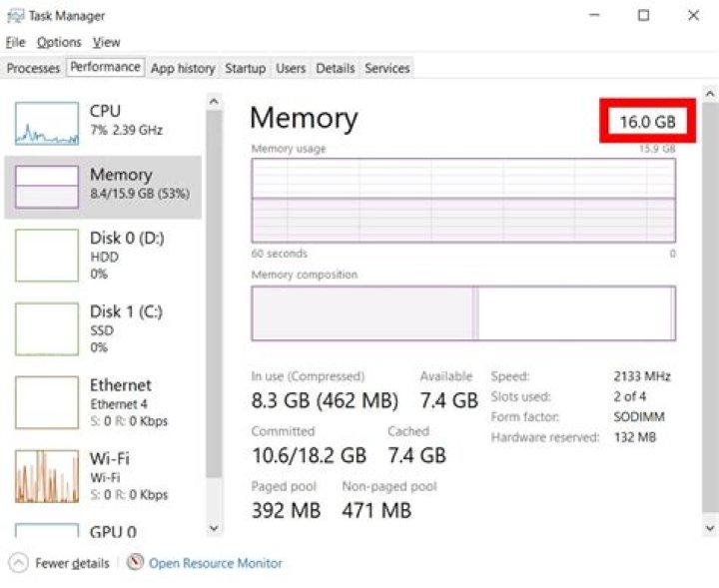Switch to the Processes tab
Image resolution: width=719 pixels, height=588 pixels.
(33, 68)
